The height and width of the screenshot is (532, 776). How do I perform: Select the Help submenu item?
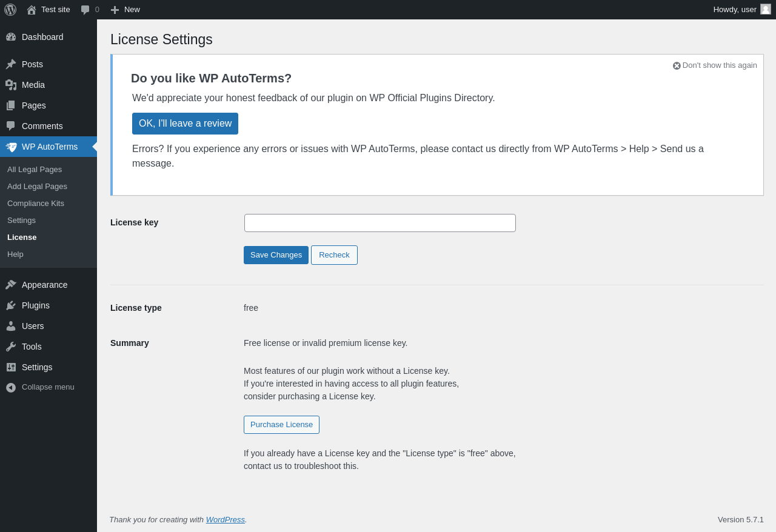click(x=15, y=254)
